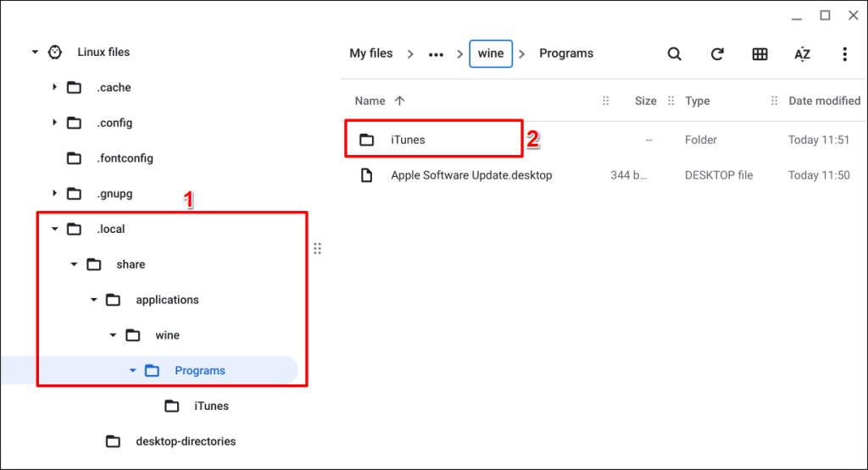Click the refresh icon
The image size is (868, 470).
[x=717, y=53]
